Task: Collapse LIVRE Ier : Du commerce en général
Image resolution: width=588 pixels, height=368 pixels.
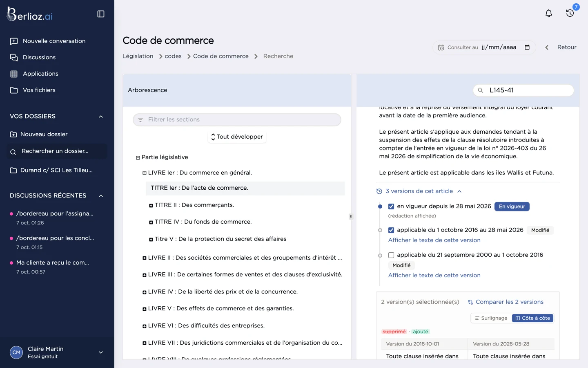Action: [x=145, y=173]
